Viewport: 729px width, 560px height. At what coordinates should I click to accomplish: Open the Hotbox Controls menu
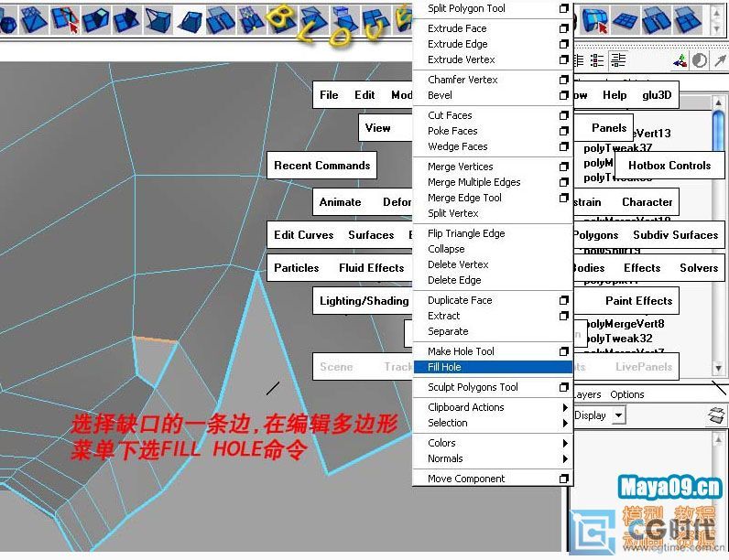click(669, 166)
